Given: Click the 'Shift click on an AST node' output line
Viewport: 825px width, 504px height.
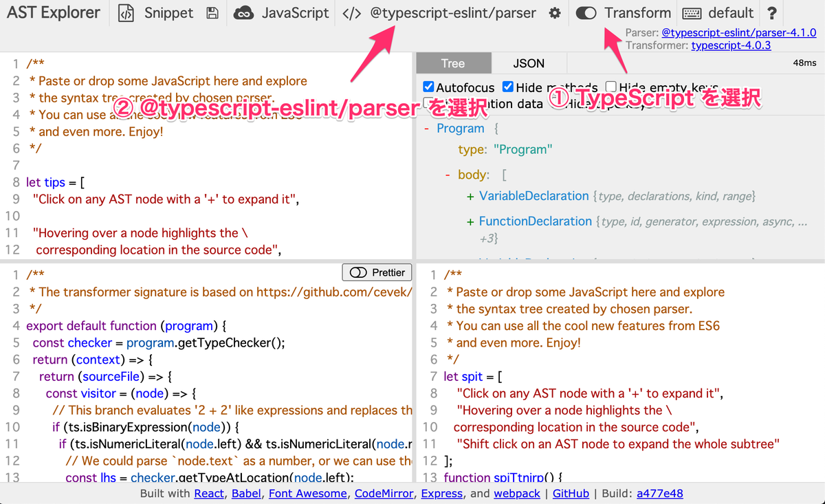Looking at the screenshot, I should click(618, 444).
